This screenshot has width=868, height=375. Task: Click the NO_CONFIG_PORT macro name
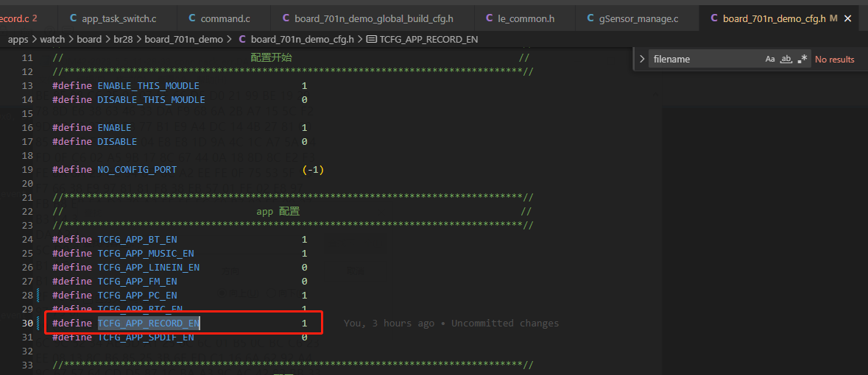click(x=137, y=170)
